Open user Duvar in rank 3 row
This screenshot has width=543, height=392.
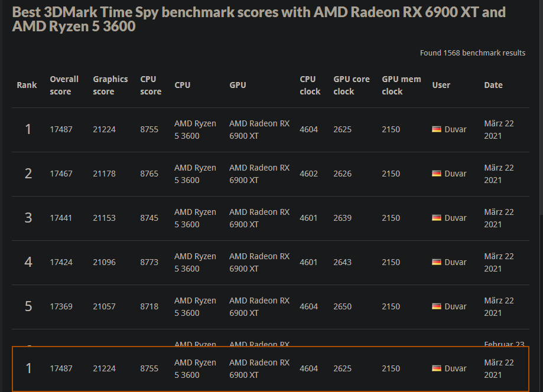pos(456,218)
